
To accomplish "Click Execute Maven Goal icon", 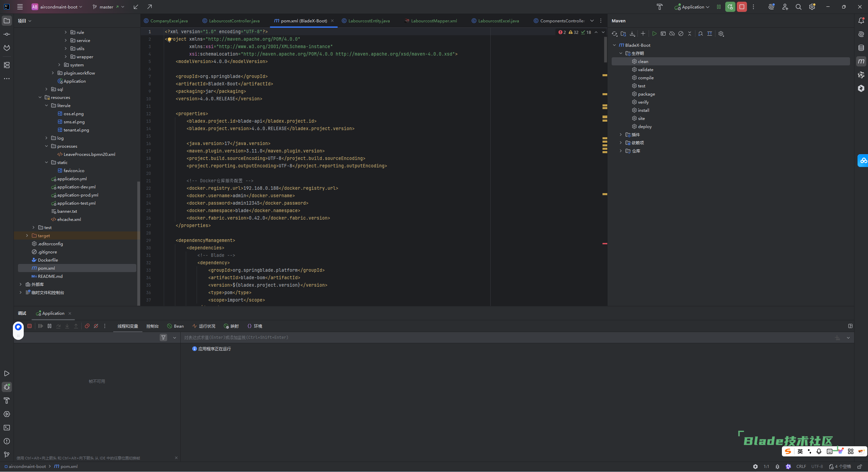I will point(663,34).
